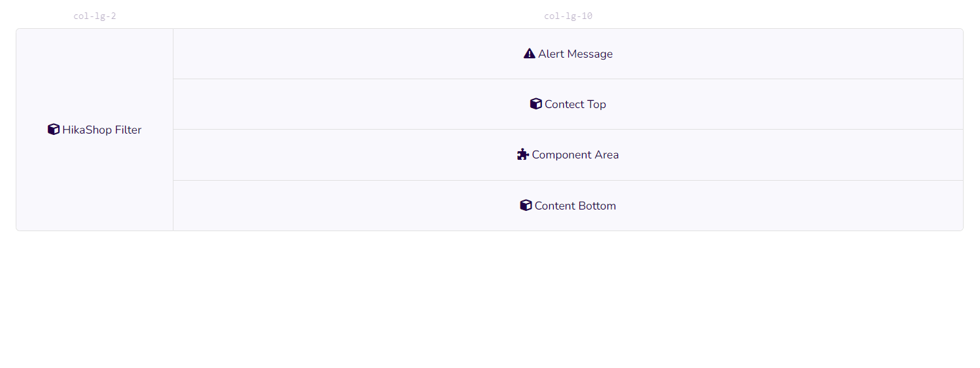The width and height of the screenshot is (980, 368).
Task: Click empty sidebar space below HikaShop Filter
Action: click(95, 190)
